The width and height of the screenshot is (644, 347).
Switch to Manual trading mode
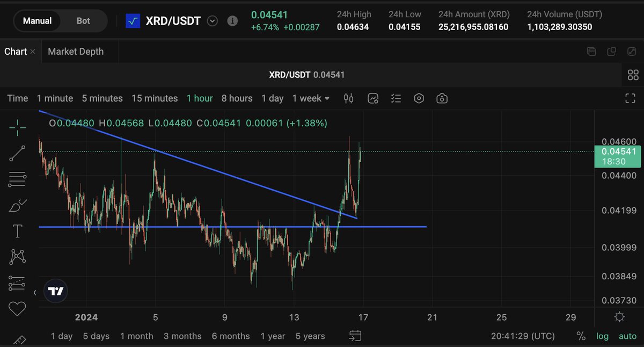(37, 21)
